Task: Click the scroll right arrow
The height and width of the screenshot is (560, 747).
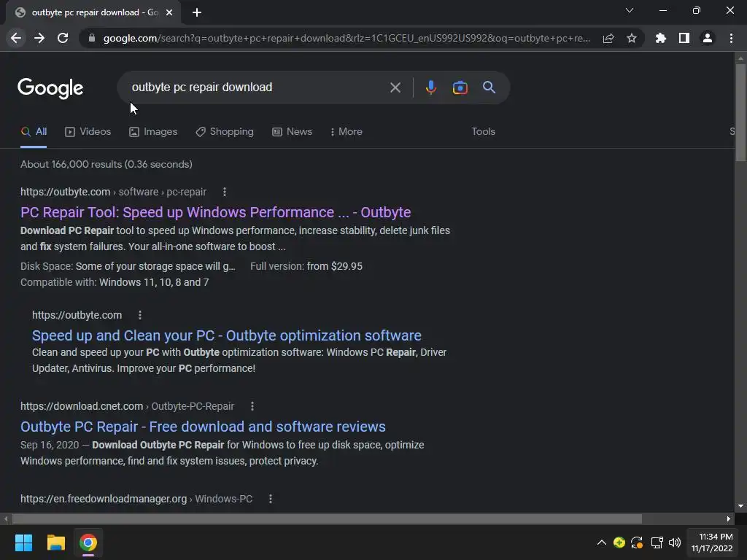Action: point(729,518)
